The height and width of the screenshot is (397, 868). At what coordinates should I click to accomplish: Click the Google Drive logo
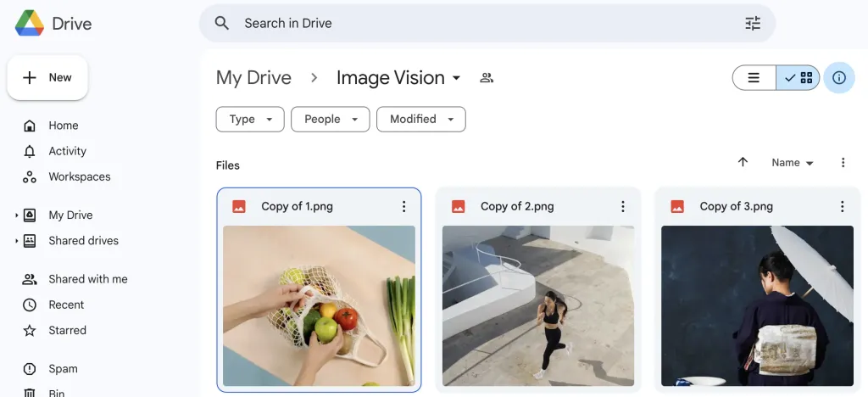30,24
